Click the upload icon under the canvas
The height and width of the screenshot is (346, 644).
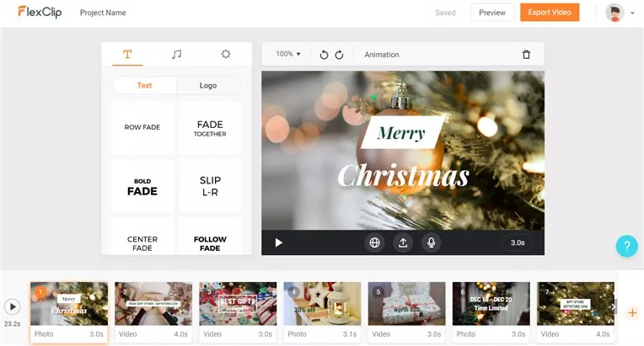click(x=403, y=242)
